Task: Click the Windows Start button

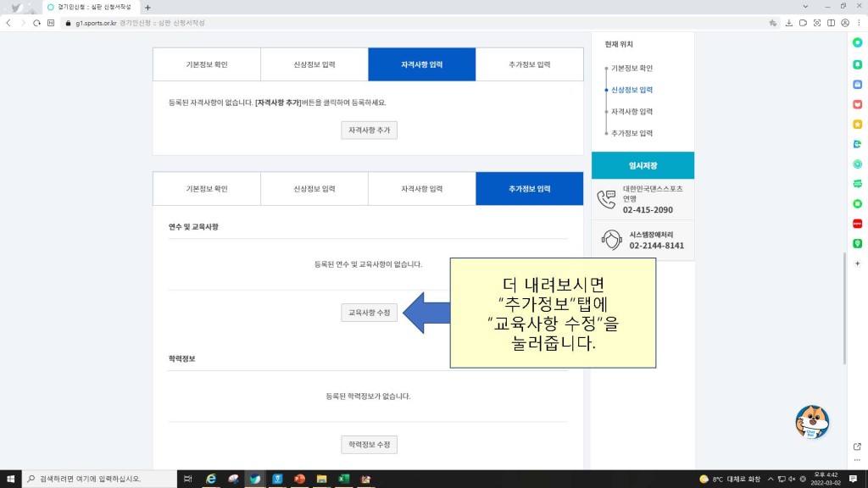Action: [x=10, y=479]
